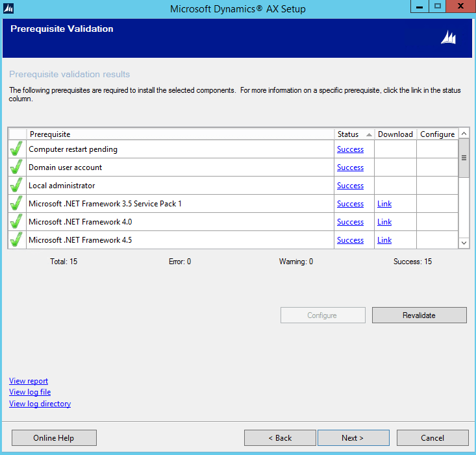Click the Error: 0 summary text
Viewport: 476px width, 455px height.
(180, 262)
